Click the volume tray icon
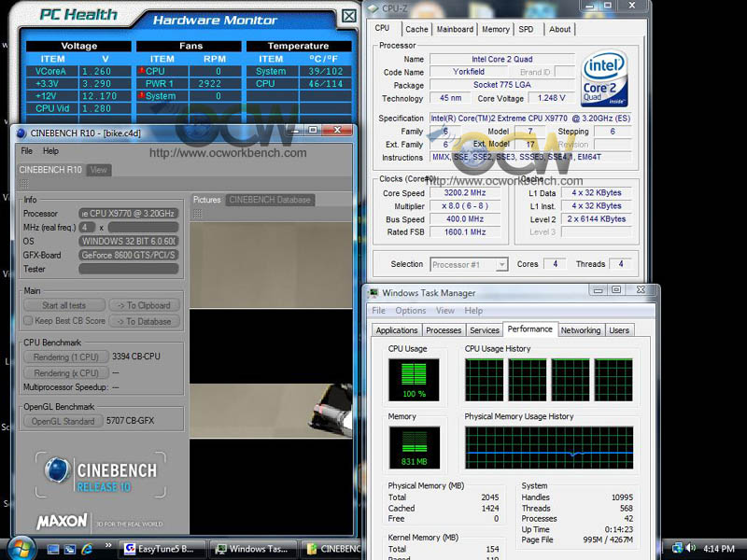This screenshot has width=747, height=560. [691, 549]
